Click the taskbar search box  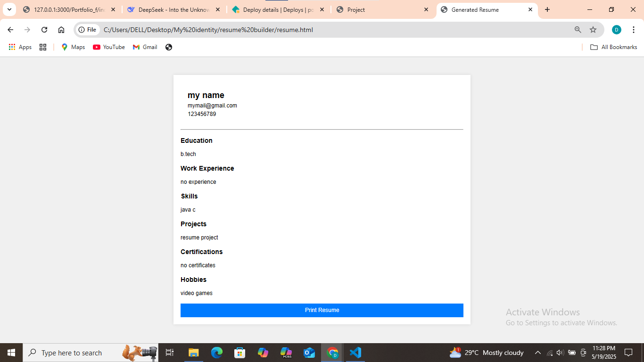[x=91, y=353]
